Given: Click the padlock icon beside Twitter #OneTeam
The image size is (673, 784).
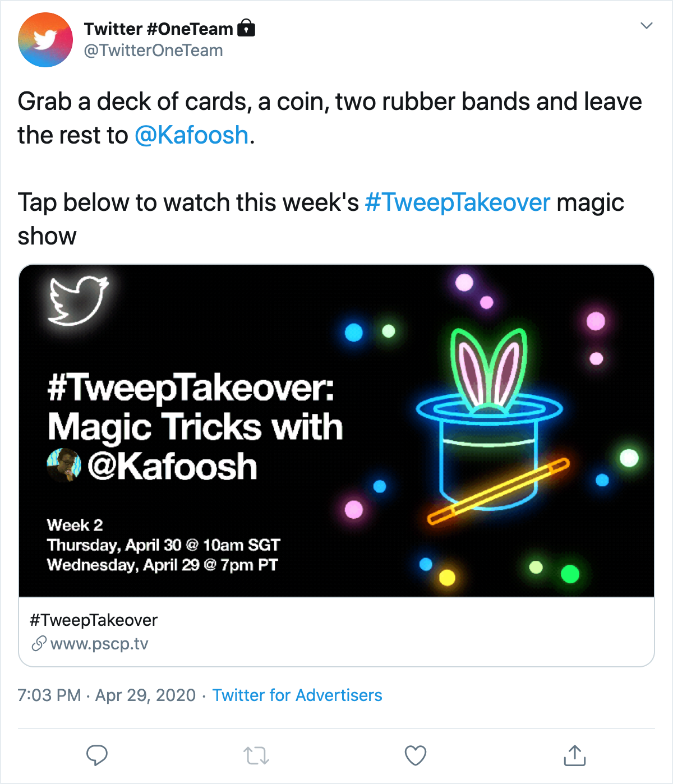Looking at the screenshot, I should pyautogui.click(x=246, y=27).
